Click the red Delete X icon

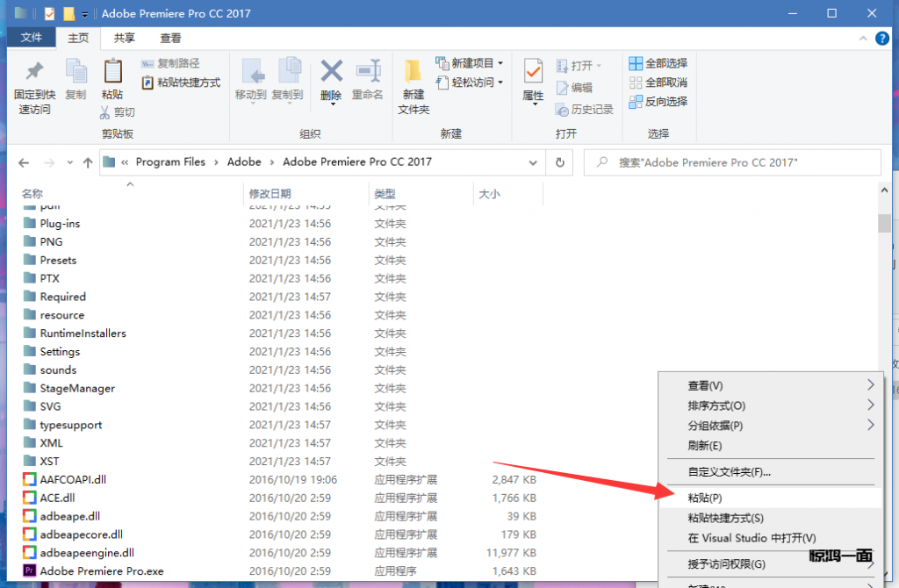[x=331, y=72]
